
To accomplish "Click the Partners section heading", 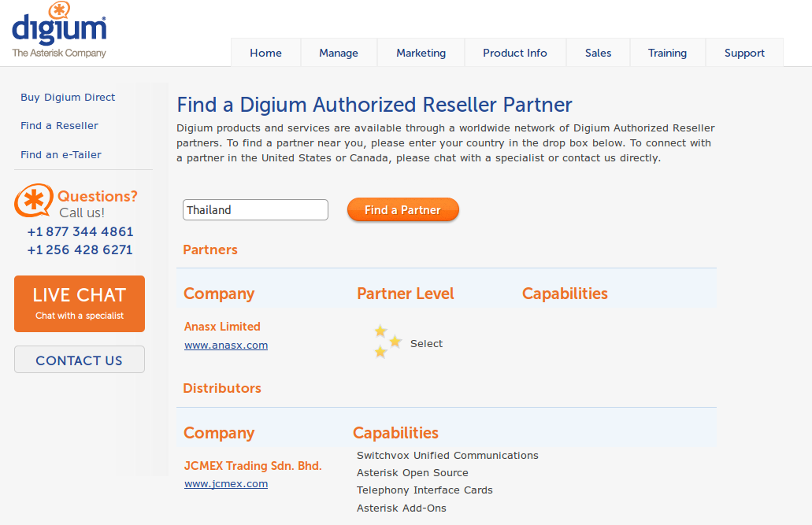I will pos(210,250).
